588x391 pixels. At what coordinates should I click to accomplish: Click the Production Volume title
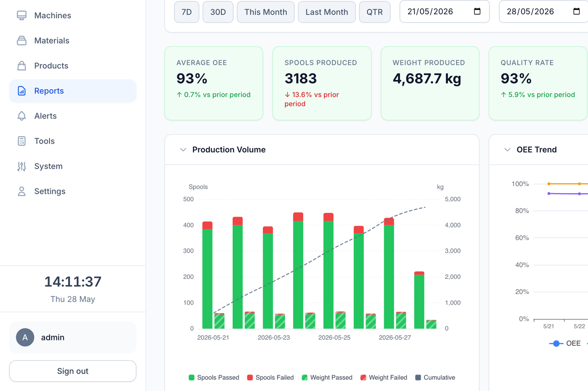229,149
